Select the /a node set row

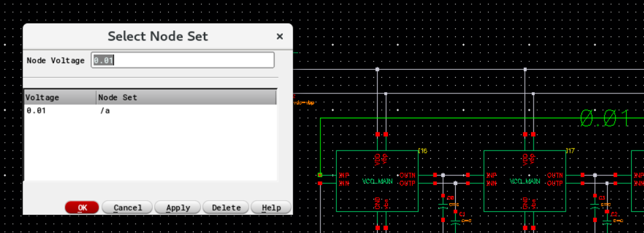click(x=151, y=110)
